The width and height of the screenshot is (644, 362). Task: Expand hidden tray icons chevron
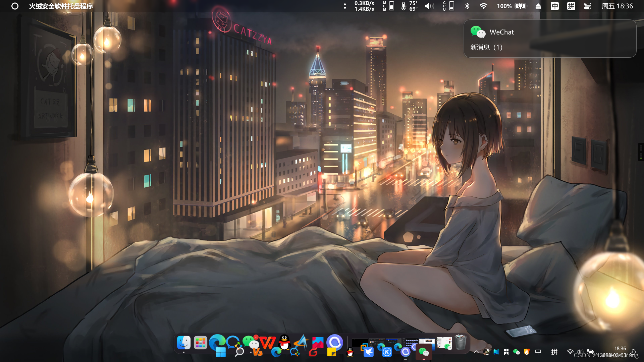[476, 352]
